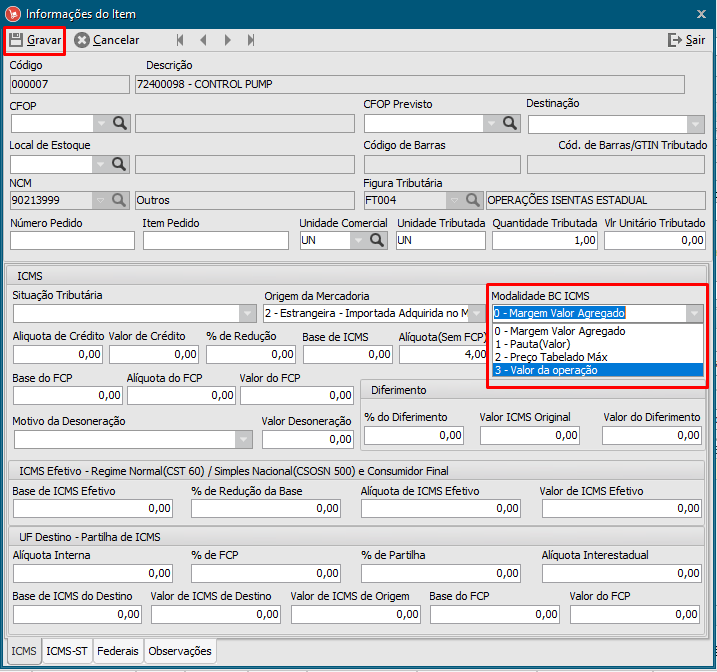
Task: Switch to the ICMS-ST tab
Action: click(68, 651)
